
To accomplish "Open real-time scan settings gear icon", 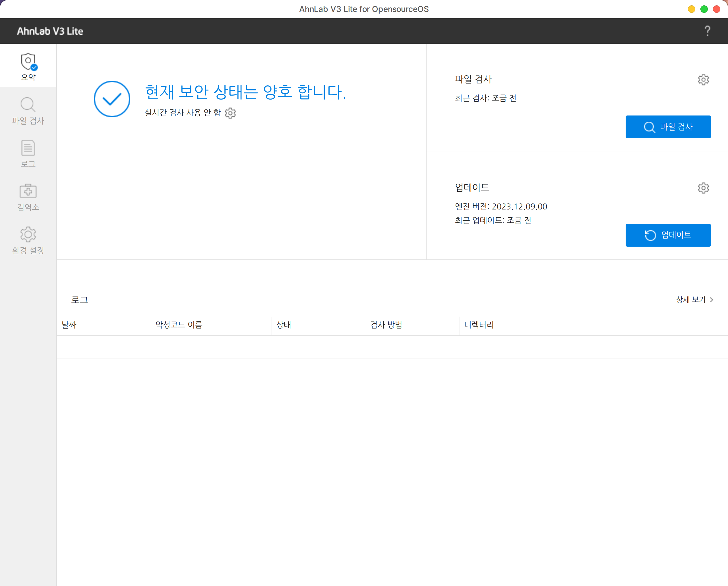I will [230, 113].
